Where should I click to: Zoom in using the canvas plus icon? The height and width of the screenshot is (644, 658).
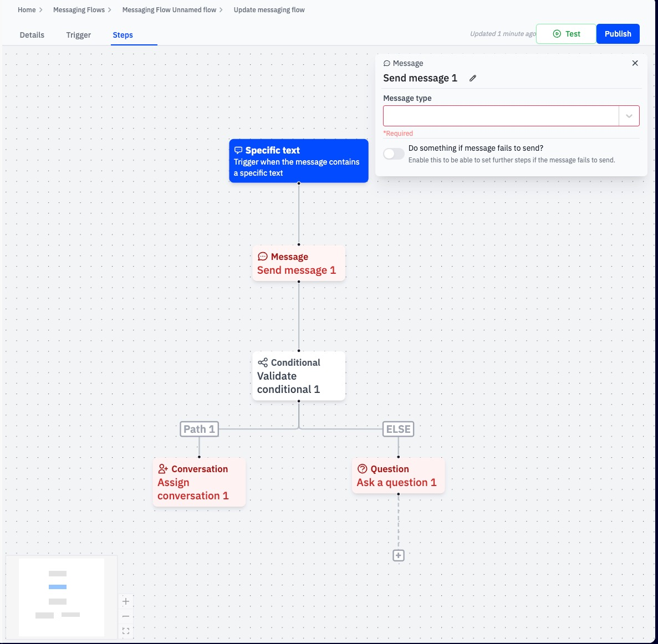point(126,601)
